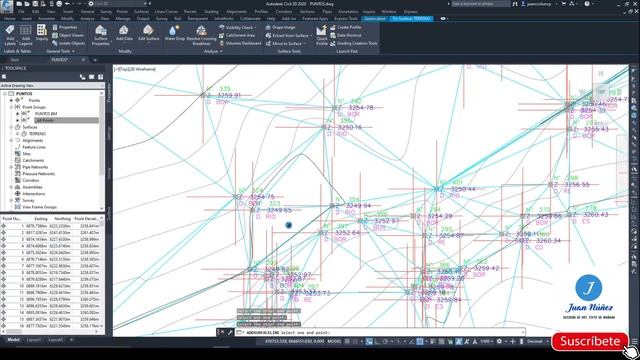The image size is (640, 360).
Task: Click the Top face of ViewCube
Action: coord(601,91)
